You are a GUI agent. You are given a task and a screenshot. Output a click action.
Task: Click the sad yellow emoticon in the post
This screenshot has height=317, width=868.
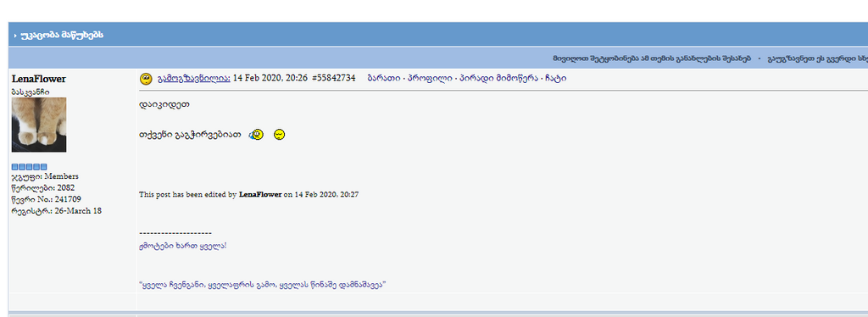click(280, 135)
